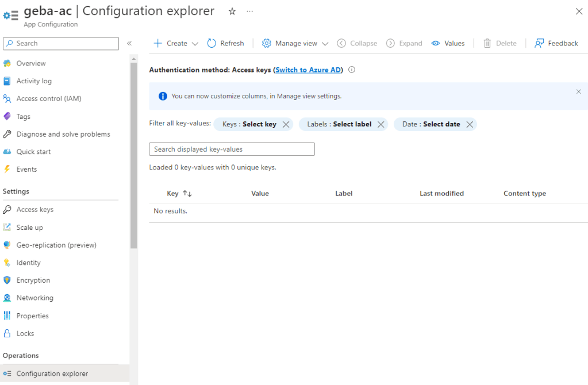The height and width of the screenshot is (385, 588).
Task: Click the favorite star icon beside title
Action: click(x=232, y=11)
